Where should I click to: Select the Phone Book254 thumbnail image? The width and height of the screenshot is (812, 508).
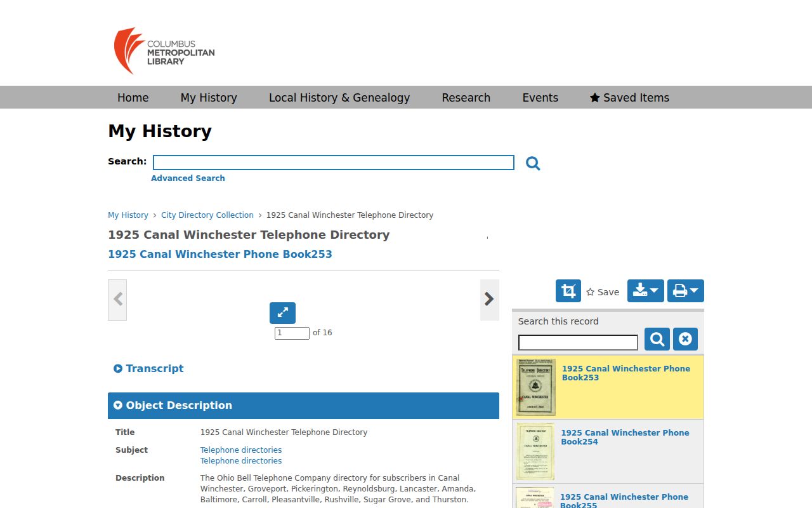click(535, 451)
